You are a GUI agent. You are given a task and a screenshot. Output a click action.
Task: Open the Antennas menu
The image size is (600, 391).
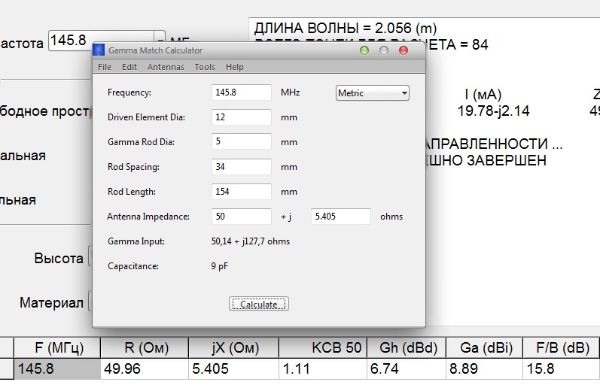pos(166,67)
